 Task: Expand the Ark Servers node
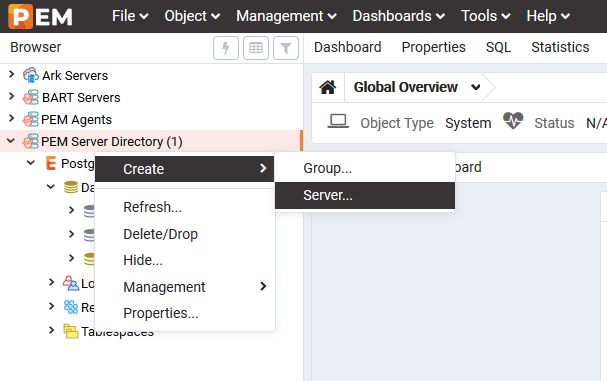pyautogui.click(x=12, y=74)
